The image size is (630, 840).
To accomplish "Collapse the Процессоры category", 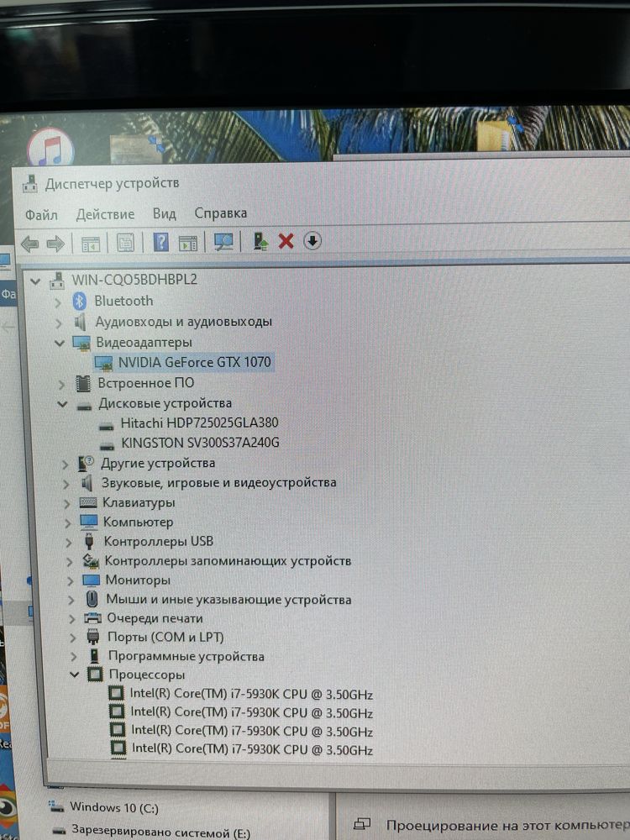I will (x=75, y=675).
